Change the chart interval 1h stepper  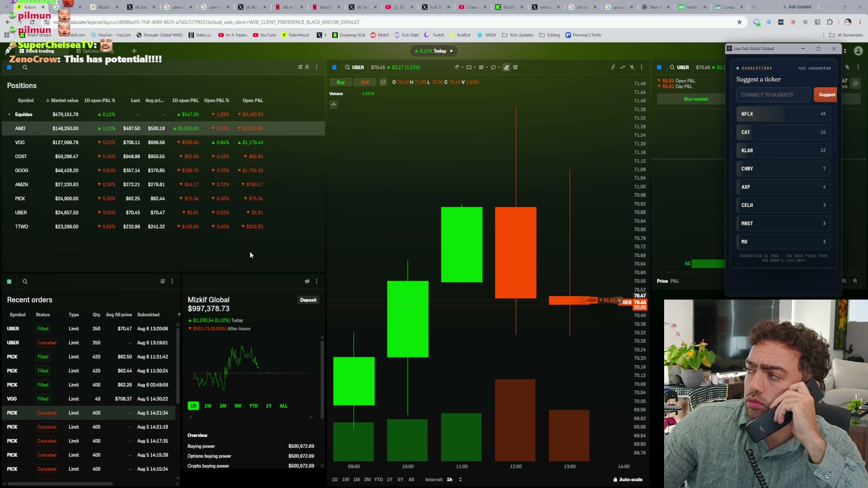460,479
